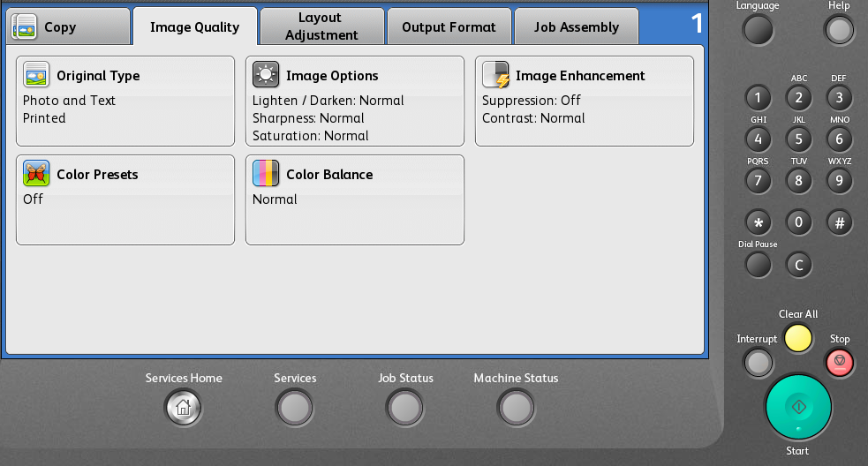Open Image Options brightness icon
868x466 pixels.
pyautogui.click(x=266, y=75)
